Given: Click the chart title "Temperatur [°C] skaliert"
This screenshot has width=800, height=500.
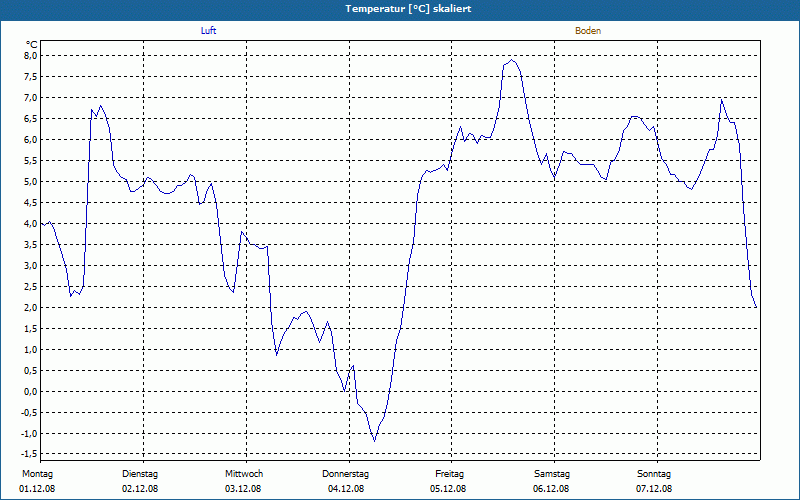Looking at the screenshot, I should 408,9.
